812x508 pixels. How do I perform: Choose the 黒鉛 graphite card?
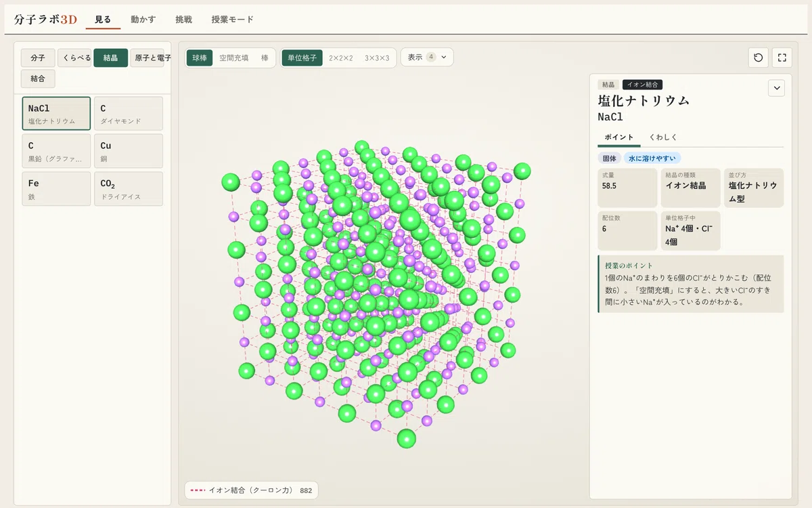pos(56,151)
